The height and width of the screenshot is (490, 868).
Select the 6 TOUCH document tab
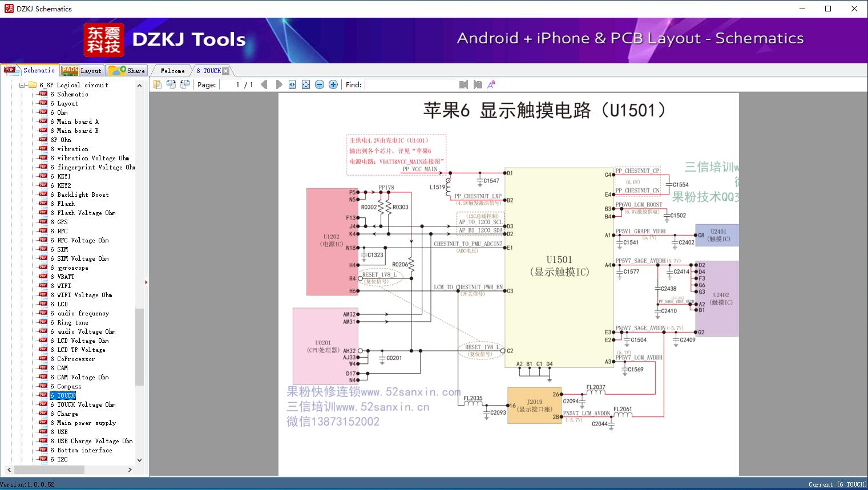tap(208, 71)
